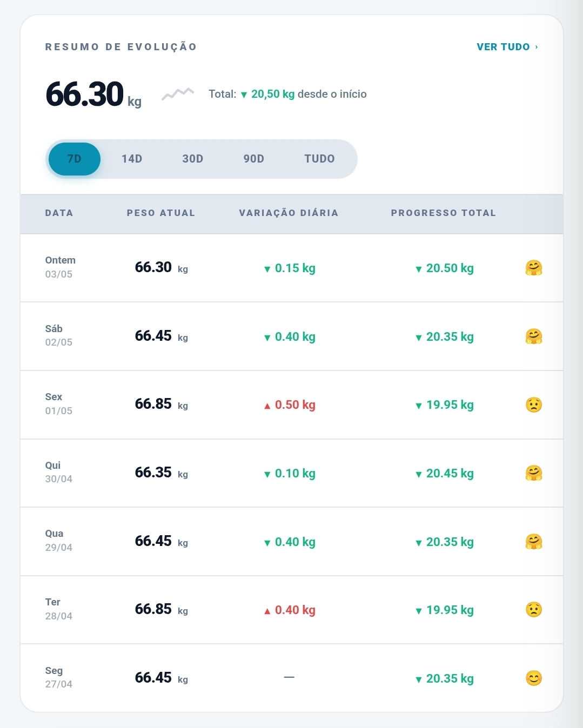
Task: Click the smiling emoji in the 27/04 row
Action: 534,678
